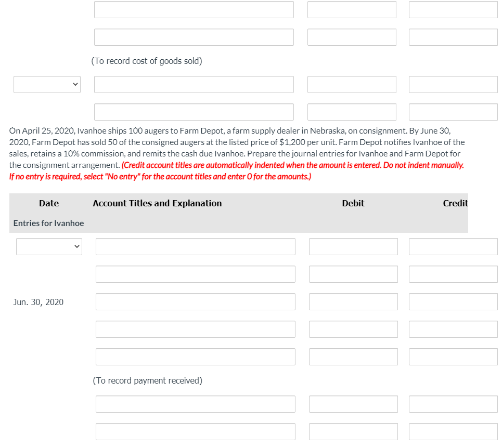Click '(To record payment received)' text
The width and height of the screenshot is (502, 448).
pyautogui.click(x=148, y=380)
